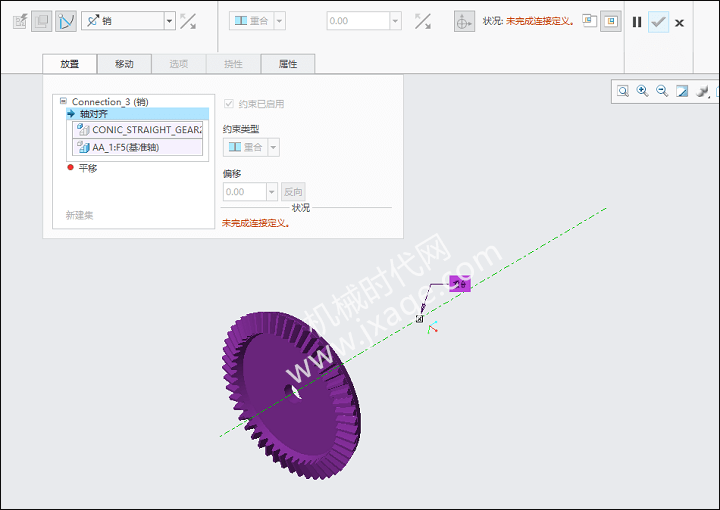Open panel 约束类型 重合 dropdown arrow
The height and width of the screenshot is (510, 720).
(x=274, y=147)
